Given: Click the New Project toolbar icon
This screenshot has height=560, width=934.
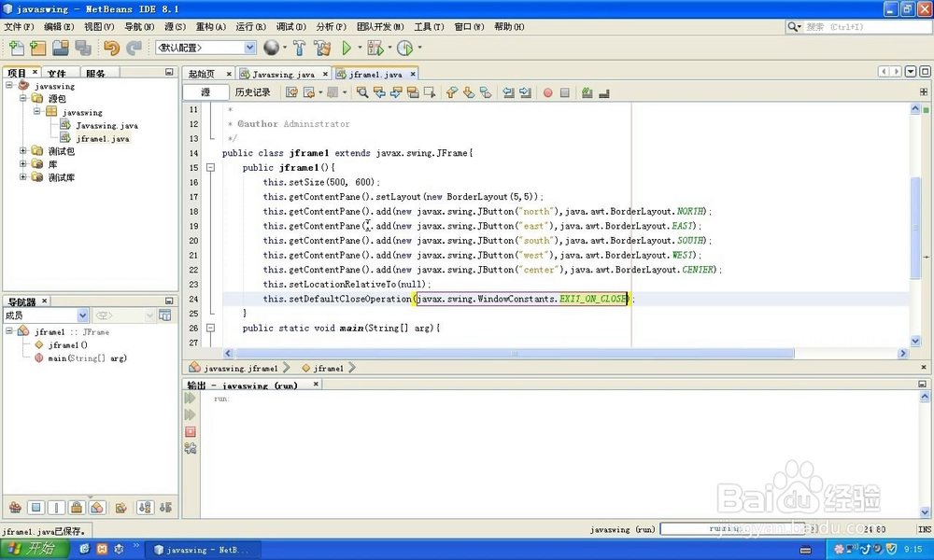Looking at the screenshot, I should [38, 48].
